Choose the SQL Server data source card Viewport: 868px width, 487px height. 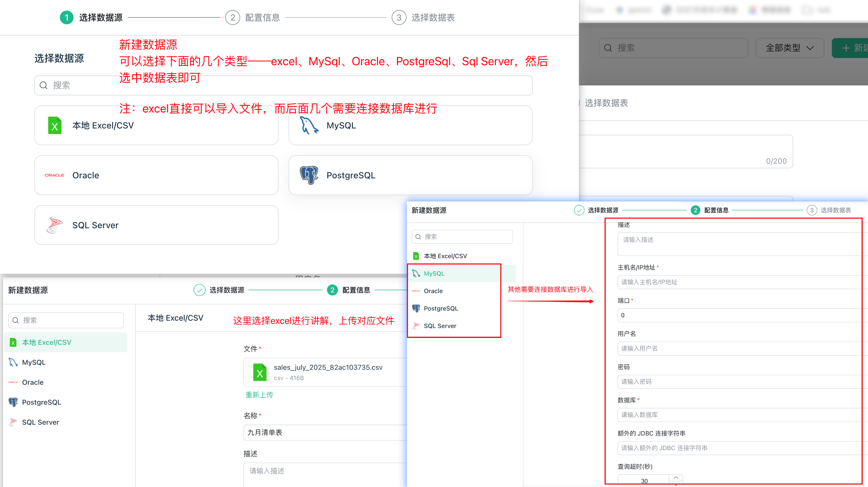pos(156,225)
